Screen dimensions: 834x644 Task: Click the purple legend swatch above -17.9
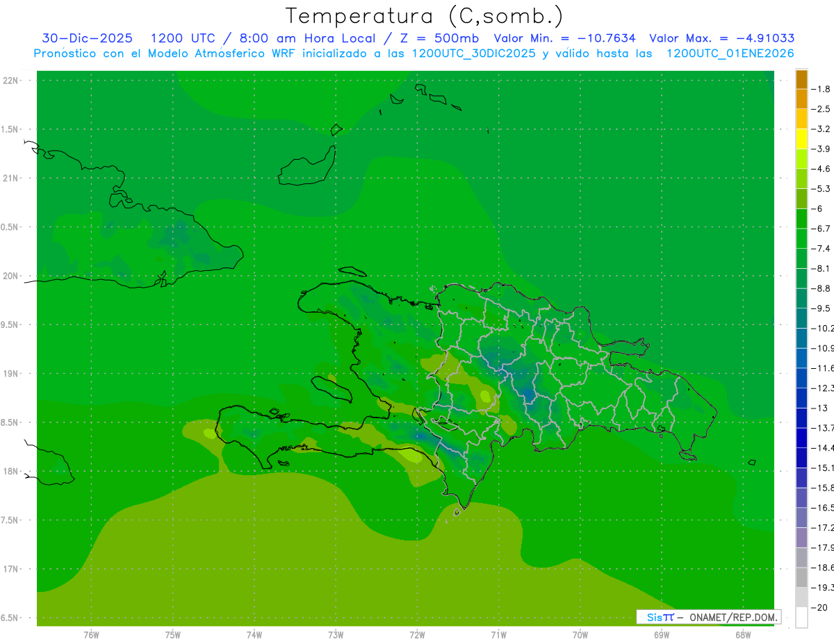801,538
